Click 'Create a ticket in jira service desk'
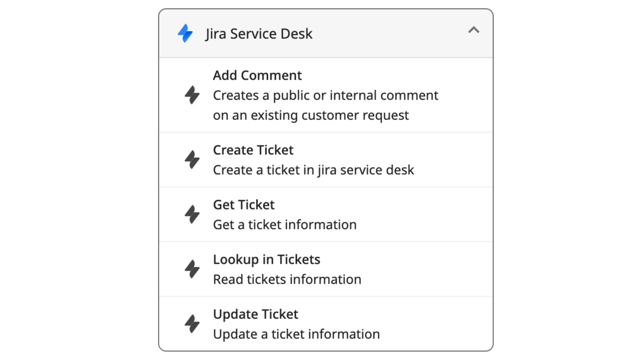 tap(313, 170)
